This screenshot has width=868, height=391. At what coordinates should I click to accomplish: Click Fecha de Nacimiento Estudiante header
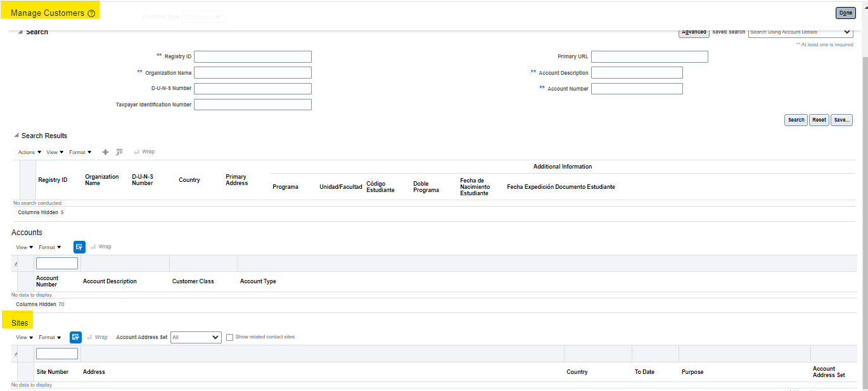click(475, 187)
